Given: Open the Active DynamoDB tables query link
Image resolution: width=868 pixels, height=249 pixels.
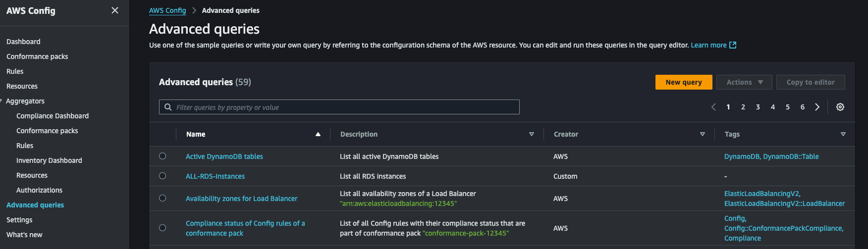Looking at the screenshot, I should [224, 156].
